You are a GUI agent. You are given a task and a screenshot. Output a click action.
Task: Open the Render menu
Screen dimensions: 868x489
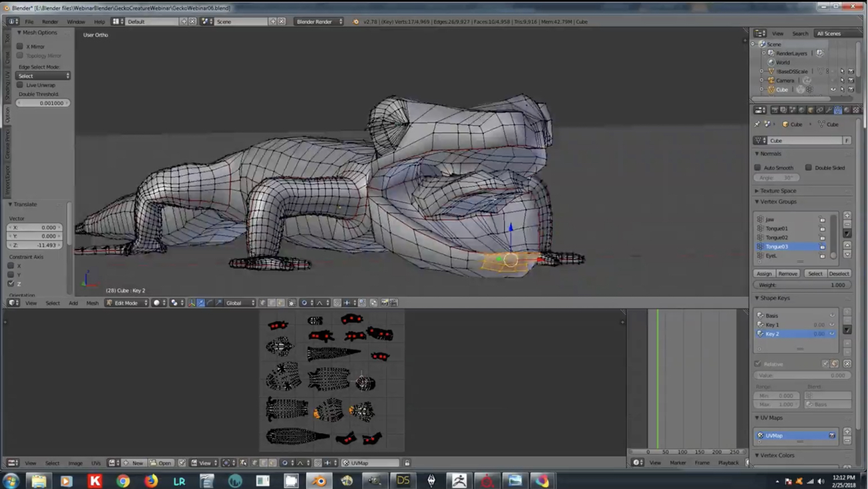(x=50, y=21)
